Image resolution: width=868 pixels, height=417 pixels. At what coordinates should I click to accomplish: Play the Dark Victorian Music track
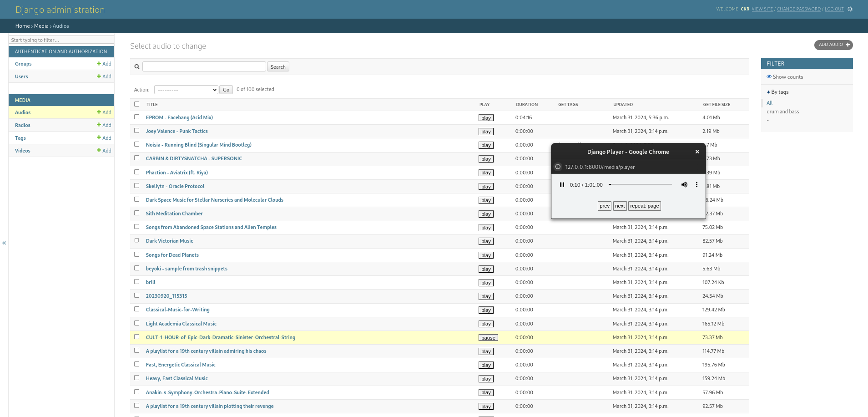click(486, 241)
